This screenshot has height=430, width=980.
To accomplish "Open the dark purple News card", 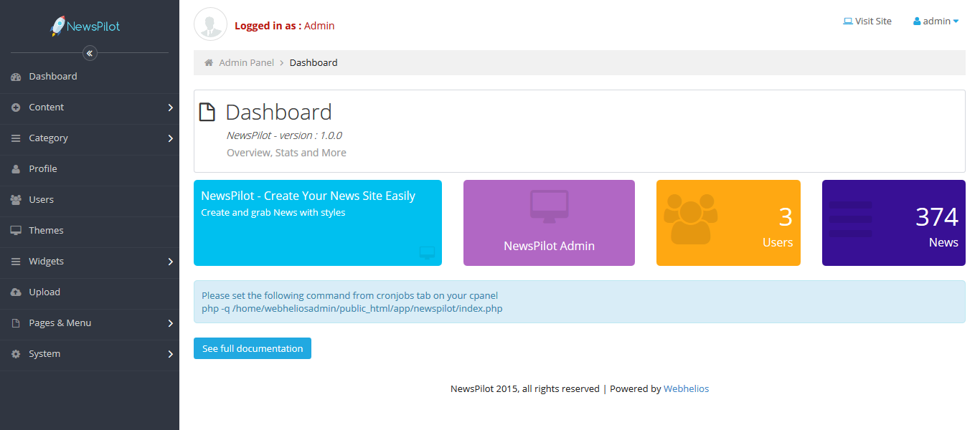I will click(894, 223).
